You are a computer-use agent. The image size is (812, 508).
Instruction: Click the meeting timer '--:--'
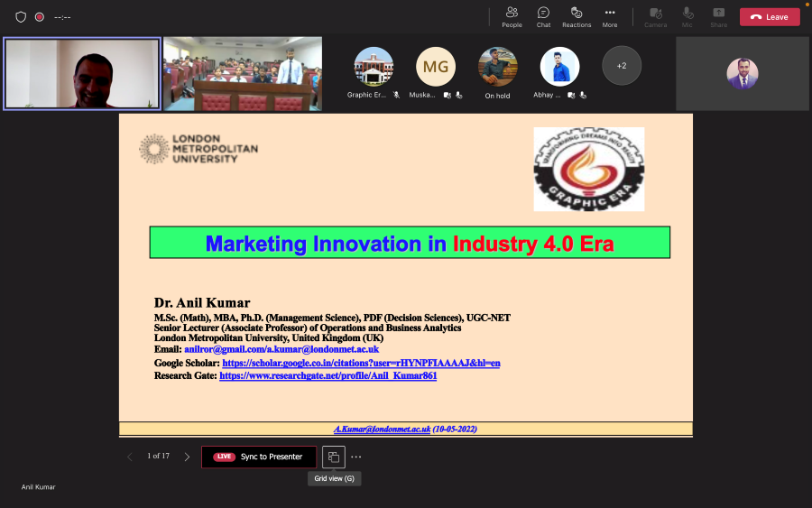[x=62, y=17]
